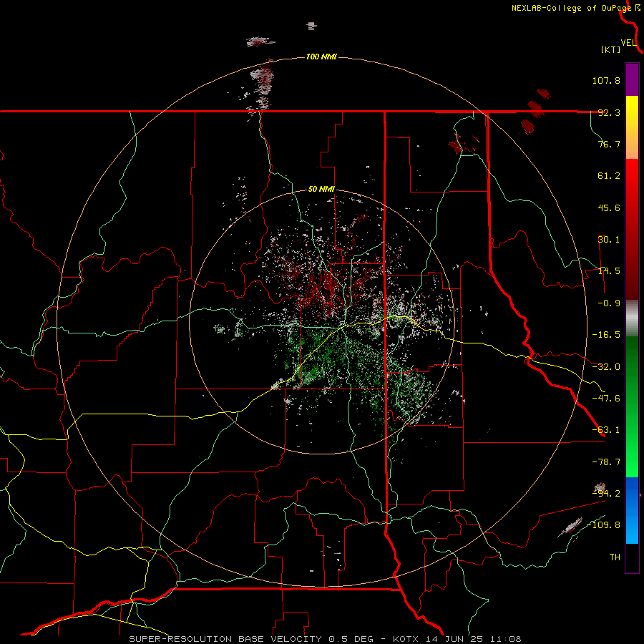Click the blue segment of the color bar
Image resolution: width=644 pixels, height=644 pixels.
(x=632, y=510)
